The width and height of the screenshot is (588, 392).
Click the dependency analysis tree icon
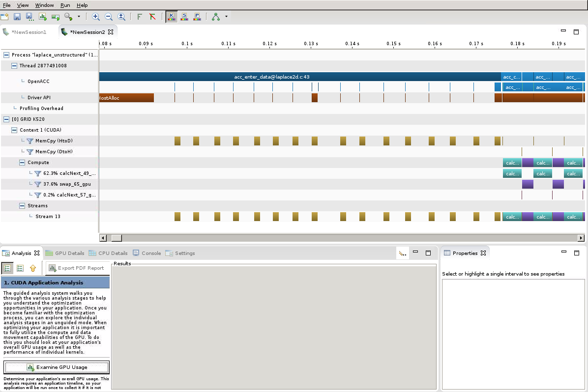(x=216, y=17)
